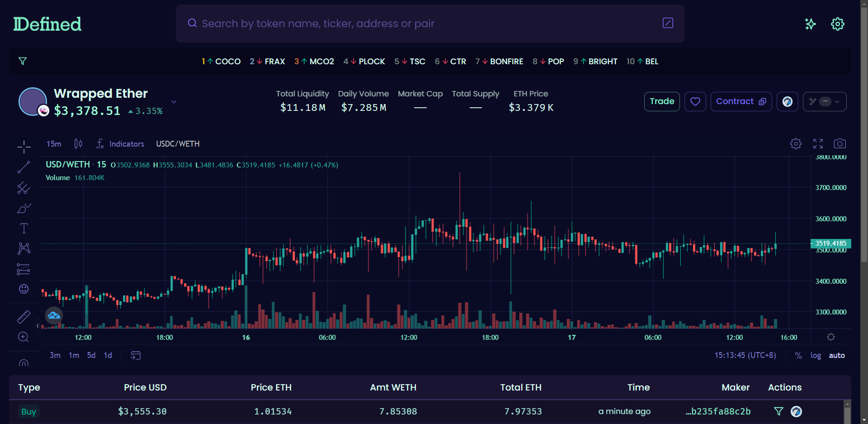The width and height of the screenshot is (868, 424).
Task: Open the chart patterns tool
Action: click(24, 248)
